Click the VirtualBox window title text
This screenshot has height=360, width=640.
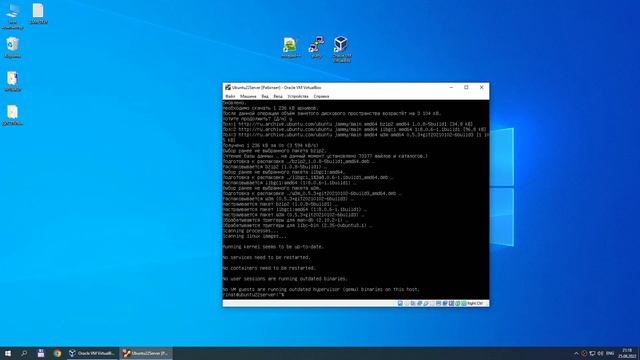point(276,87)
